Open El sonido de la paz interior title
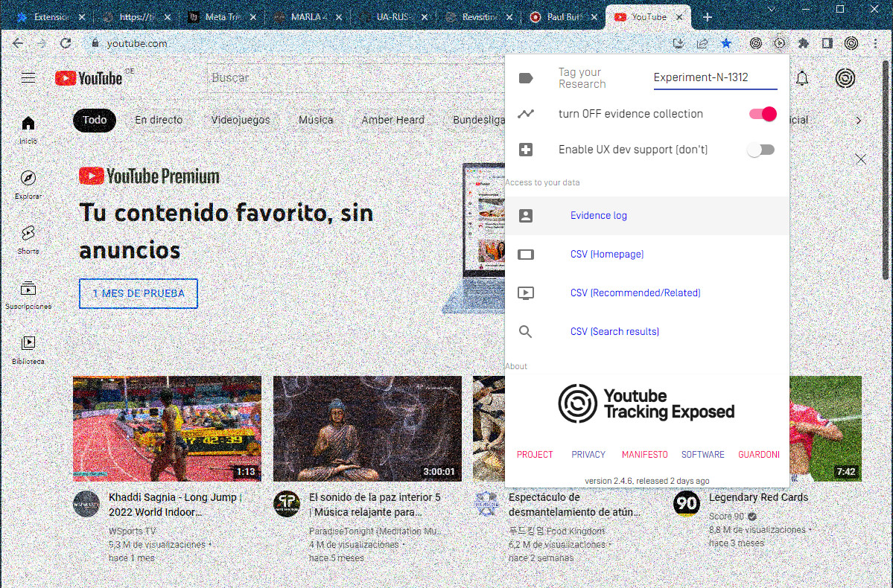This screenshot has height=588, width=893. coord(375,505)
